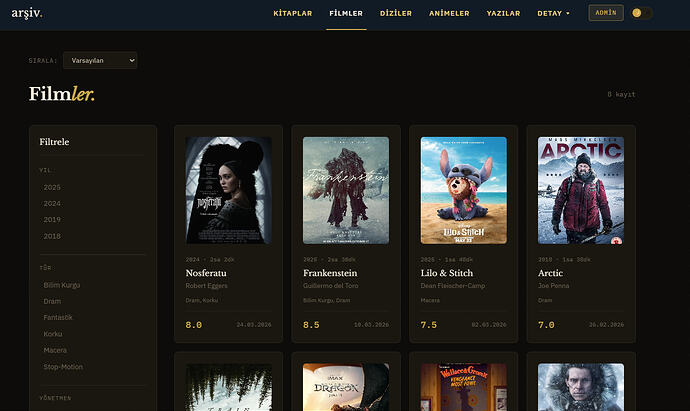Open the Nosferatu movie poster
Image resolution: width=690 pixels, height=411 pixels.
click(229, 190)
